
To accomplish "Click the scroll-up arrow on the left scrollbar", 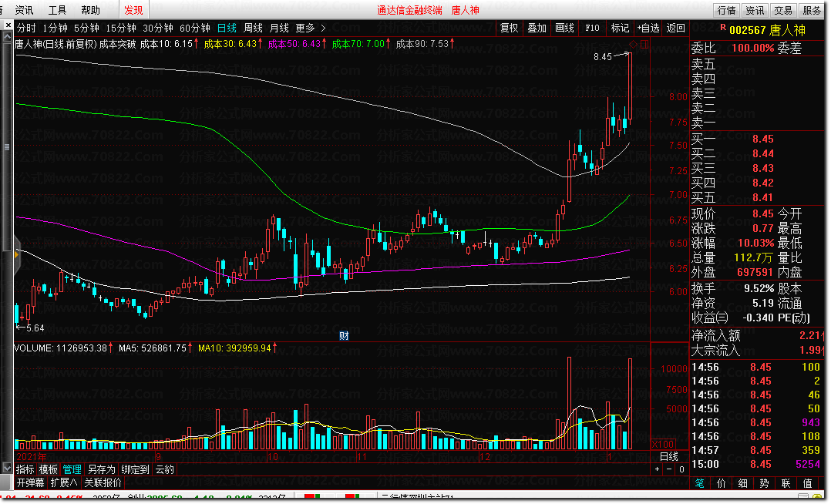I will coord(7,36).
